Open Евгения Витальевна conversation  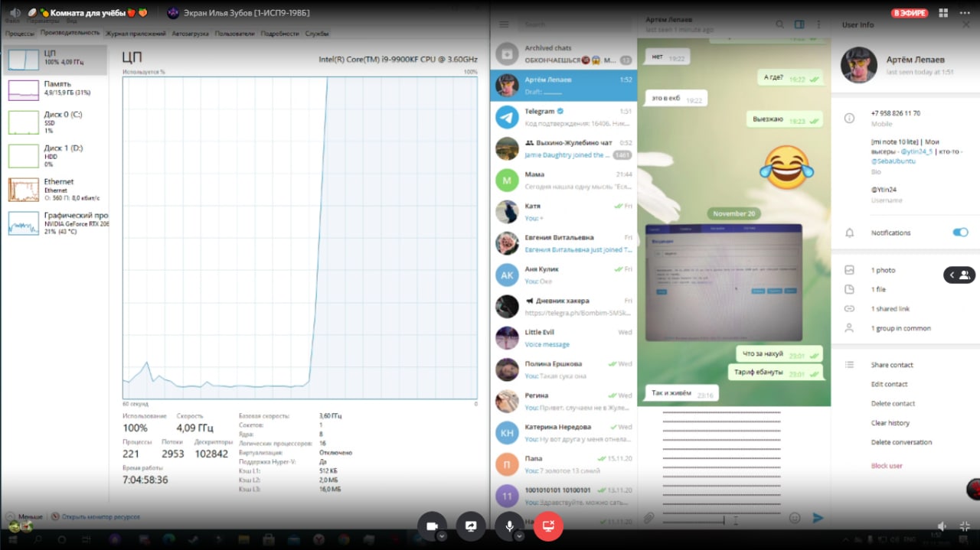563,243
